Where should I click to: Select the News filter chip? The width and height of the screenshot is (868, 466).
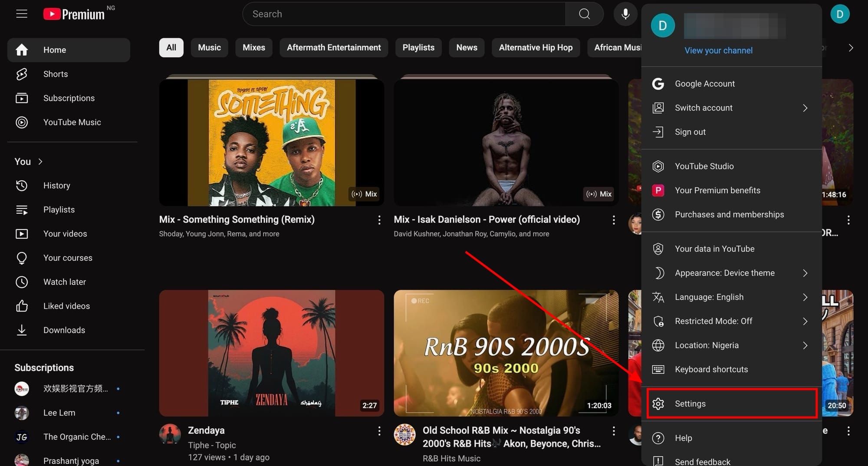(467, 48)
